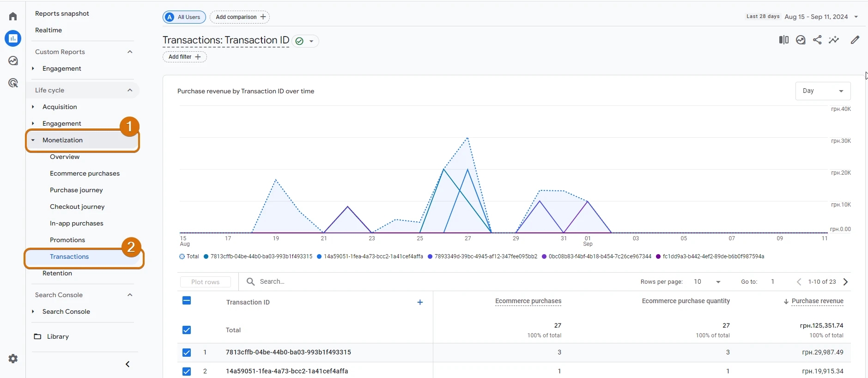Open Monetization Overview
Viewport: 868px width, 378px height.
click(65, 157)
